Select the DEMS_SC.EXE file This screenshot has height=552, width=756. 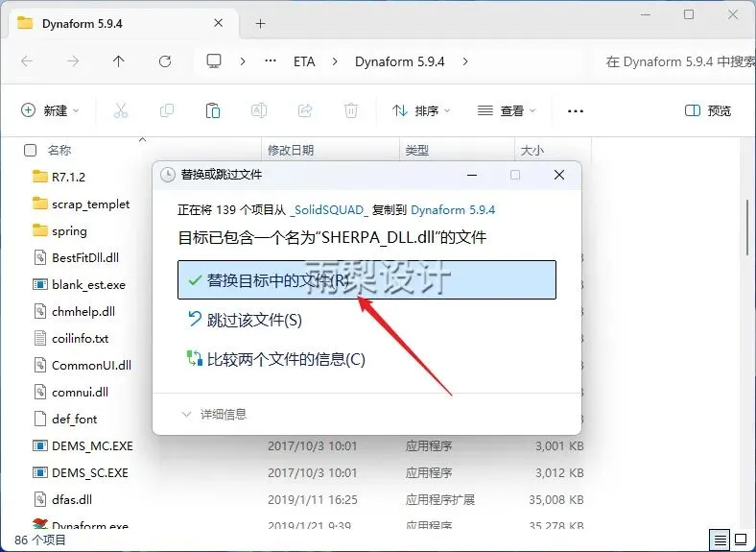tap(89, 473)
